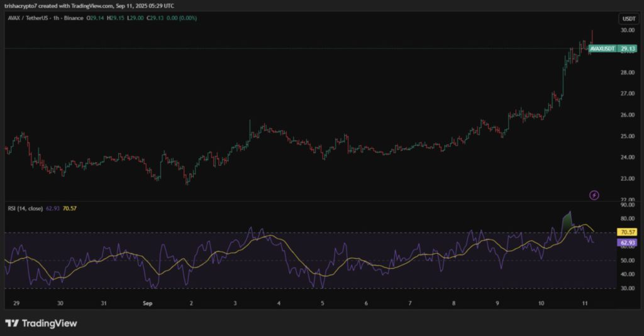The image size is (644, 336).
Task: Open the USDT currency selector
Action: click(628, 19)
